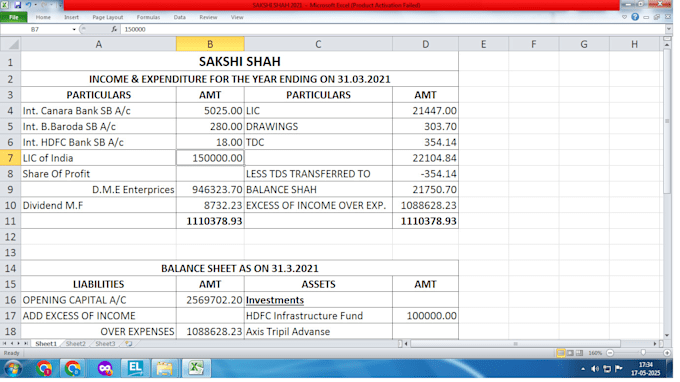Click the formula bar showing 150000
680x382 pixels.
click(392, 29)
